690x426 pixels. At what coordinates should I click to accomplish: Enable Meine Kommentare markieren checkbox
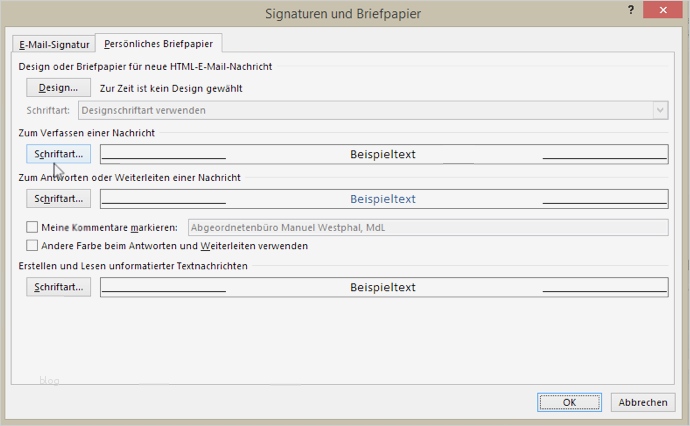(32, 227)
